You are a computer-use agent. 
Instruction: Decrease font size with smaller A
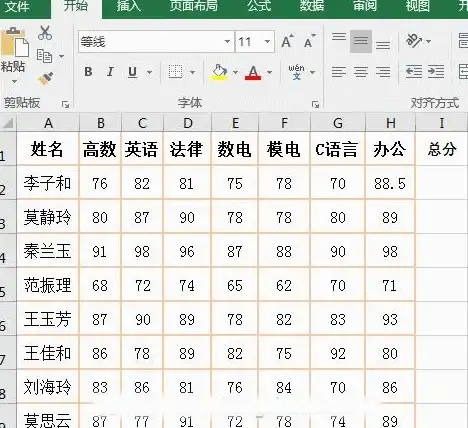(x=310, y=42)
